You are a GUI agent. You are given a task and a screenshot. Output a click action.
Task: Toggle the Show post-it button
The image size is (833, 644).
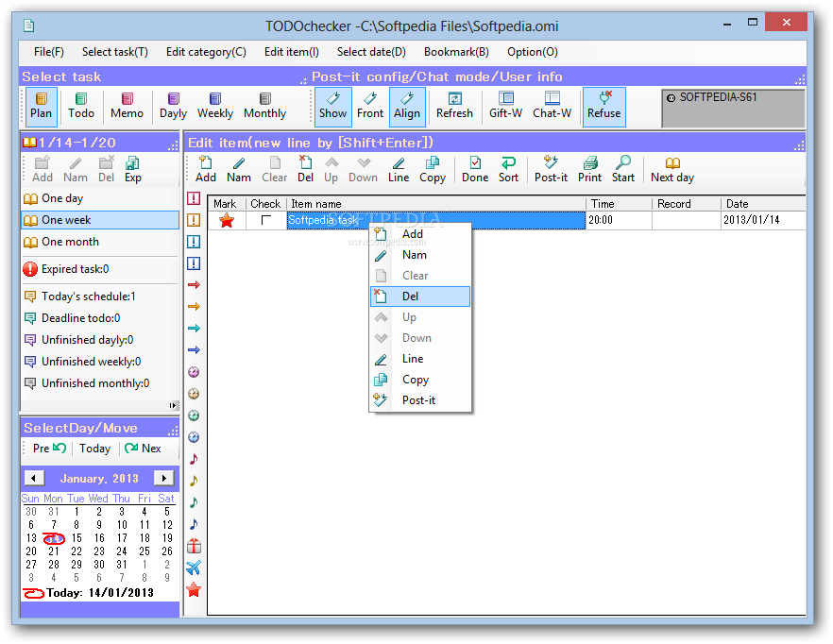coord(332,107)
